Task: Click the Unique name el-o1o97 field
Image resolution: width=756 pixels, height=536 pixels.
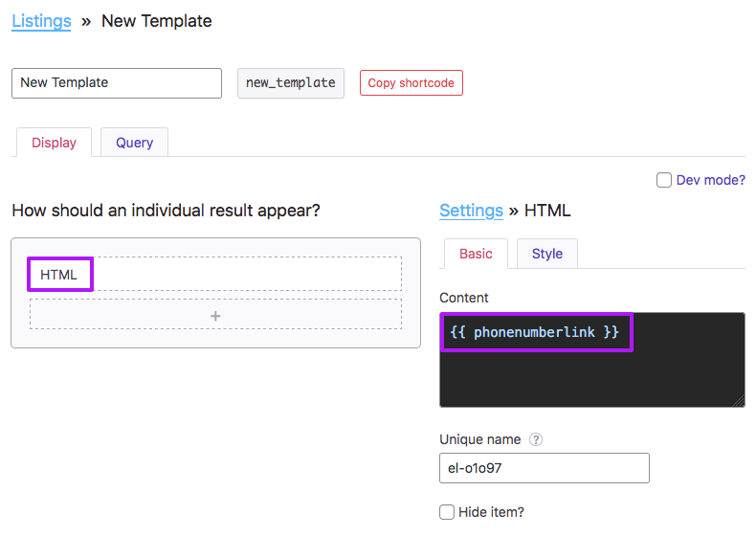Action: point(545,468)
